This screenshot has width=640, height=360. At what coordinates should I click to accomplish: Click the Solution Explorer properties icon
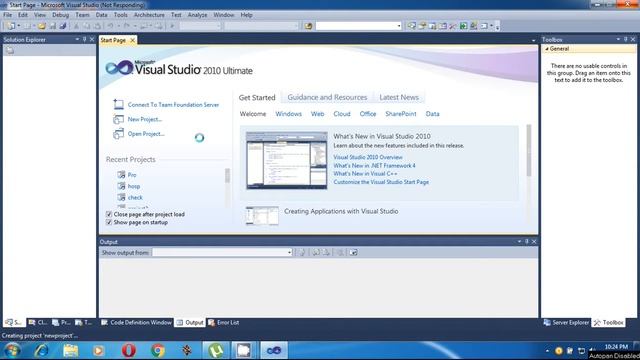point(10,50)
